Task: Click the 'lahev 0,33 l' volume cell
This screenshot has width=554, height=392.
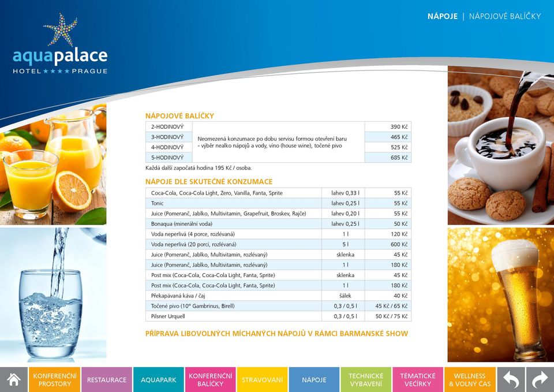Action: point(343,193)
